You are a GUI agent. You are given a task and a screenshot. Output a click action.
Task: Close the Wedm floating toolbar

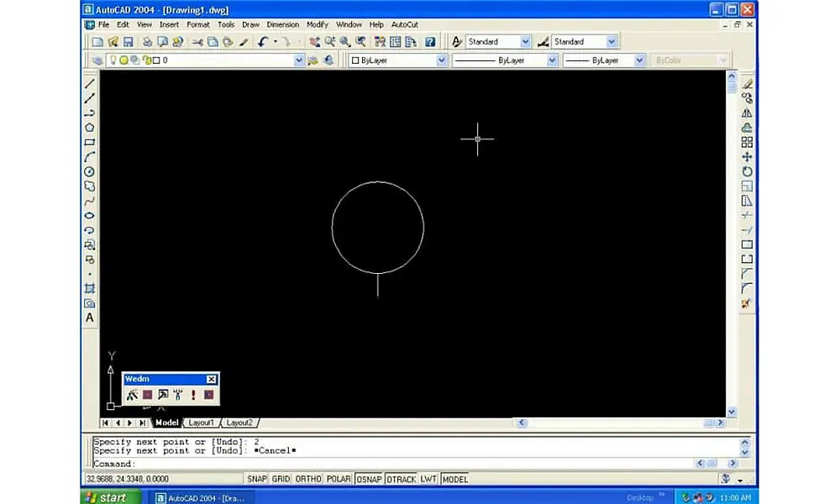[212, 379]
